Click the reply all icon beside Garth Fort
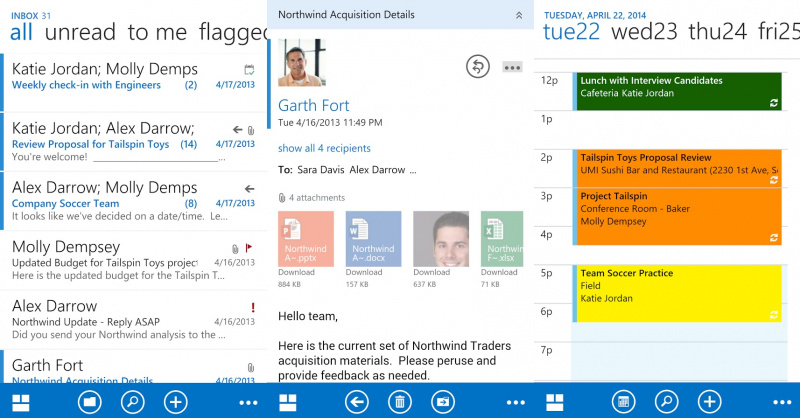The image size is (800, 418). tap(478, 67)
